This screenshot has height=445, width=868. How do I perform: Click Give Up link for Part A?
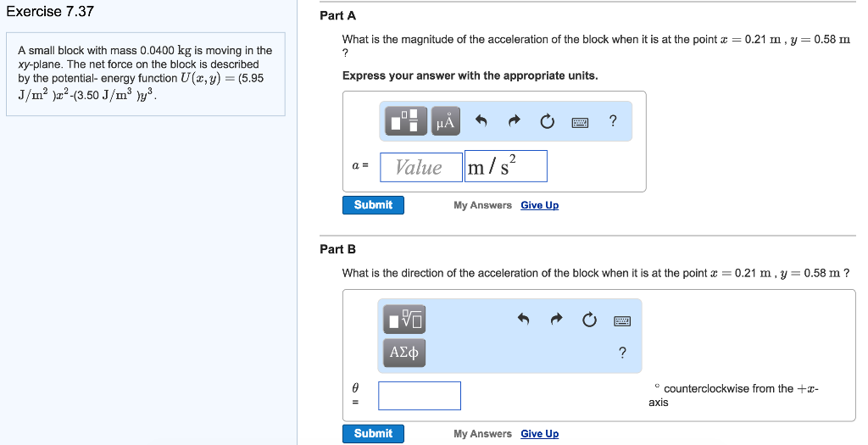pos(539,205)
